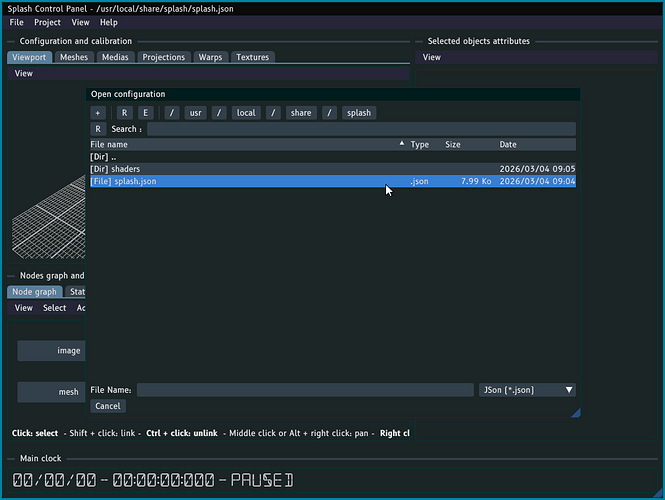Click the Search input field
Image resolution: width=665 pixels, height=500 pixels.
click(360, 129)
